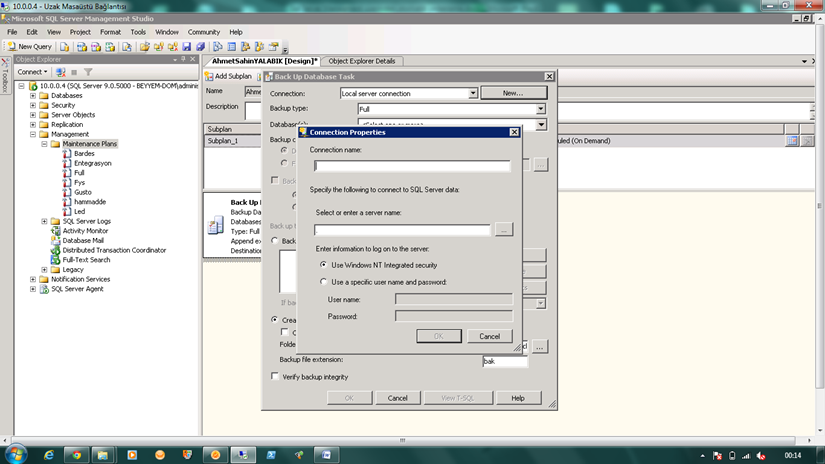Click the New... connection button
Screen dimensions: 825x464
click(514, 93)
